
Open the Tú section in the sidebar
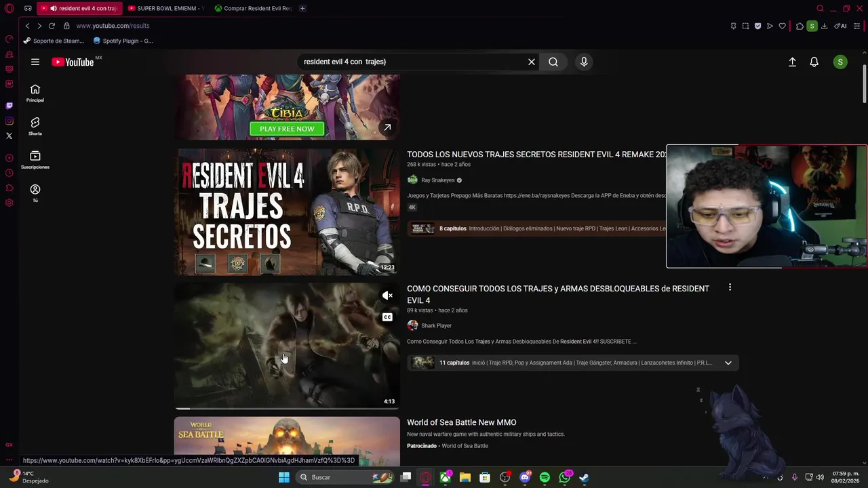[x=35, y=193]
